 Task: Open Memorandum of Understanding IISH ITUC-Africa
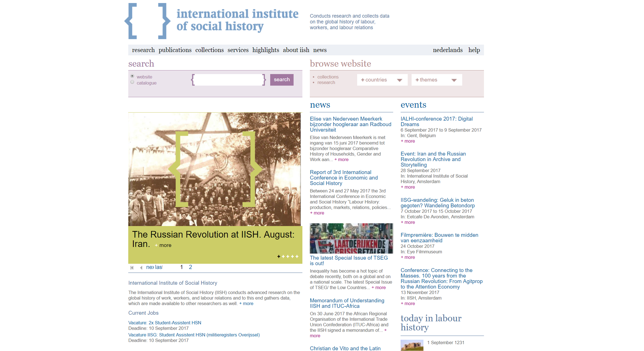click(x=347, y=303)
